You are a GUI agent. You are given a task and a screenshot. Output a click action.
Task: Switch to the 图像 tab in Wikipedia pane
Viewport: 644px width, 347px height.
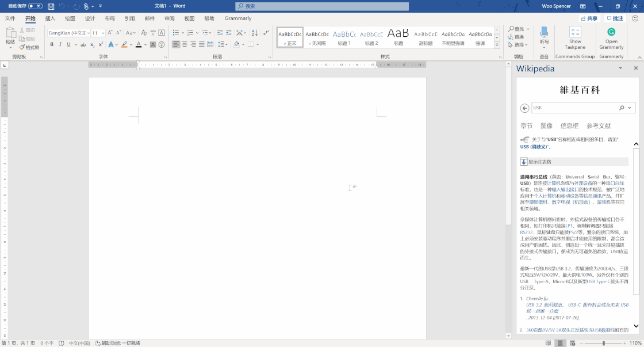[x=546, y=126]
